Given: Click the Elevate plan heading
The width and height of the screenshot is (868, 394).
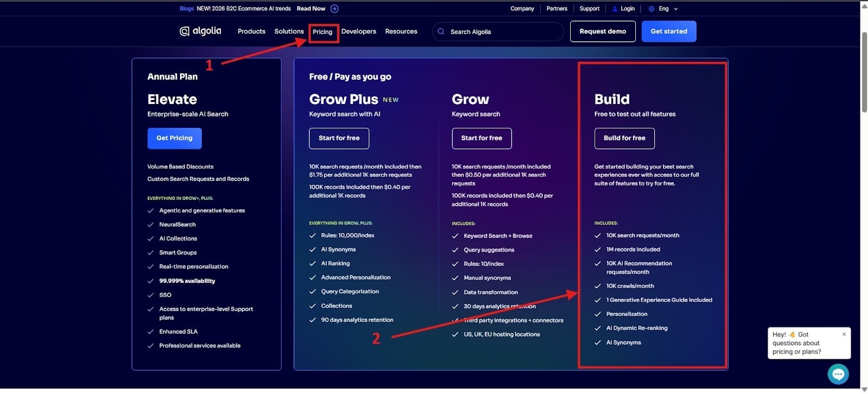Looking at the screenshot, I should [172, 99].
